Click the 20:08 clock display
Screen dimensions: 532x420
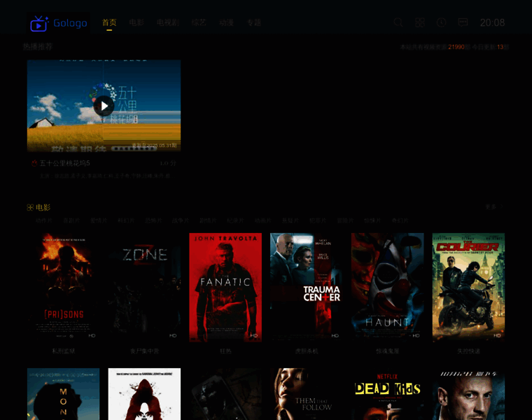click(x=492, y=22)
